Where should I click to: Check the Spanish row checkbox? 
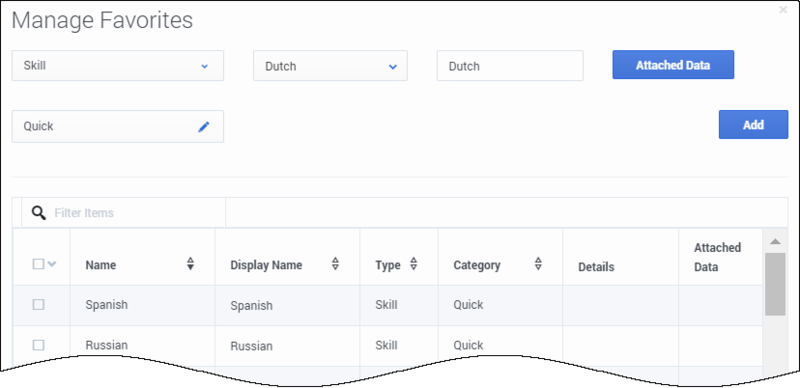(38, 305)
